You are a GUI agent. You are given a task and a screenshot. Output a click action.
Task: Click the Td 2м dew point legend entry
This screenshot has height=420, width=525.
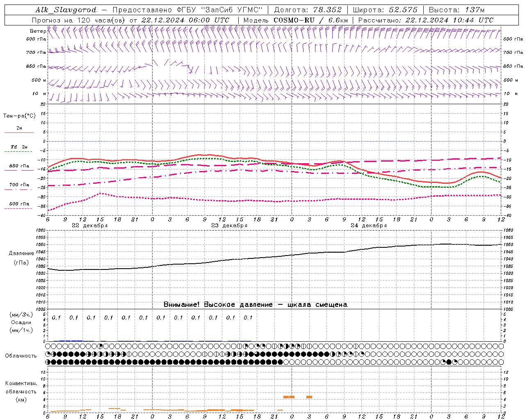[19, 147]
